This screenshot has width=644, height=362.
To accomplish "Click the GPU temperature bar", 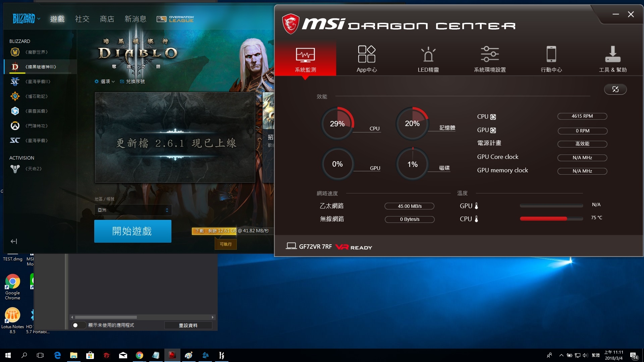I will coord(551,205).
